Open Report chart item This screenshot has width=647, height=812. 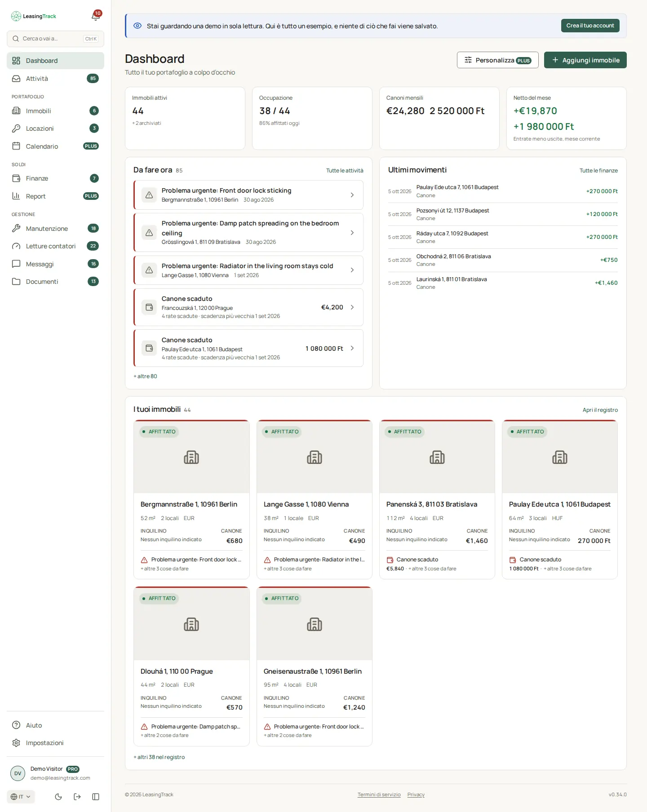55,196
